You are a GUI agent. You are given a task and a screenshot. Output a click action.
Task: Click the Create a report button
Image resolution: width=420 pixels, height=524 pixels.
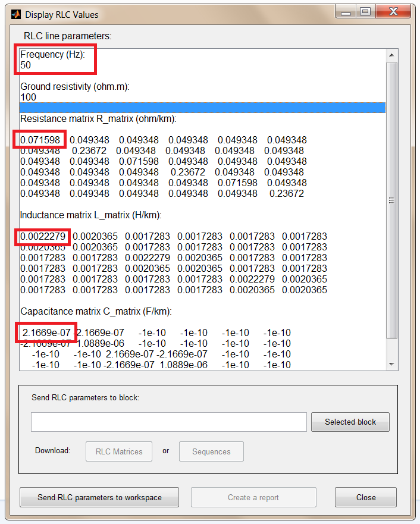point(253,497)
